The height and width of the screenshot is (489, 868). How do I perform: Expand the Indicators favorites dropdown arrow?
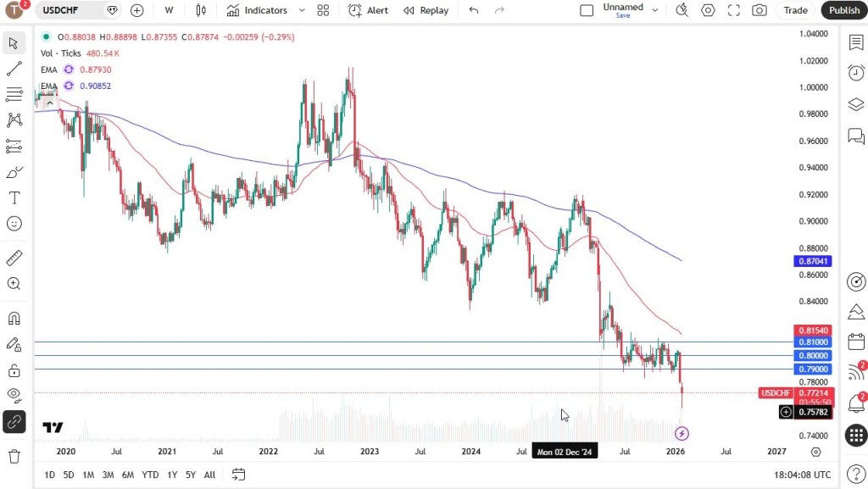click(302, 10)
